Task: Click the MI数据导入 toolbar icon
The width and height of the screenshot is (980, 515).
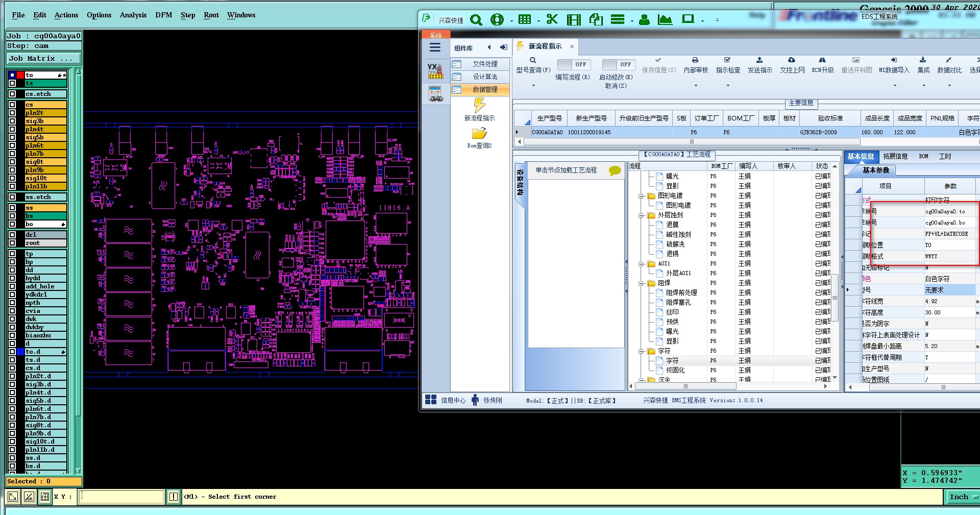Action: tap(894, 60)
